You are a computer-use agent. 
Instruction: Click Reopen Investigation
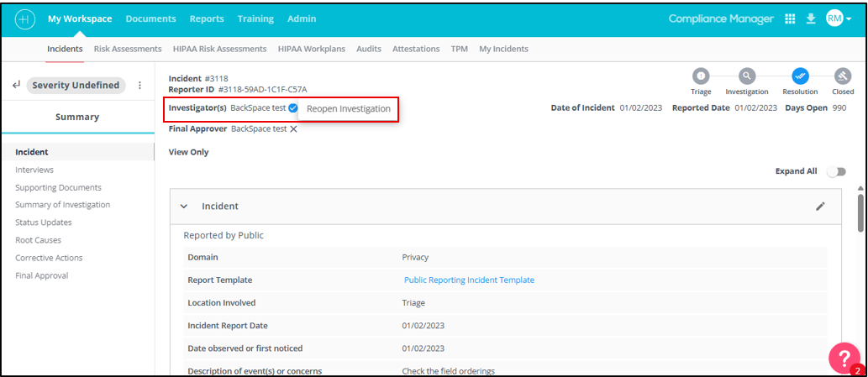[349, 109]
